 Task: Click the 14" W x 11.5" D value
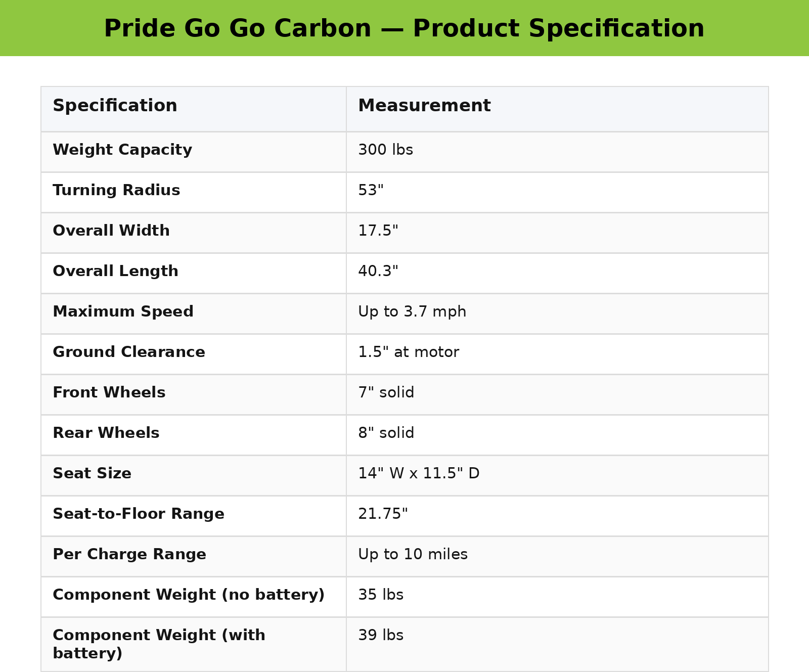[419, 474]
